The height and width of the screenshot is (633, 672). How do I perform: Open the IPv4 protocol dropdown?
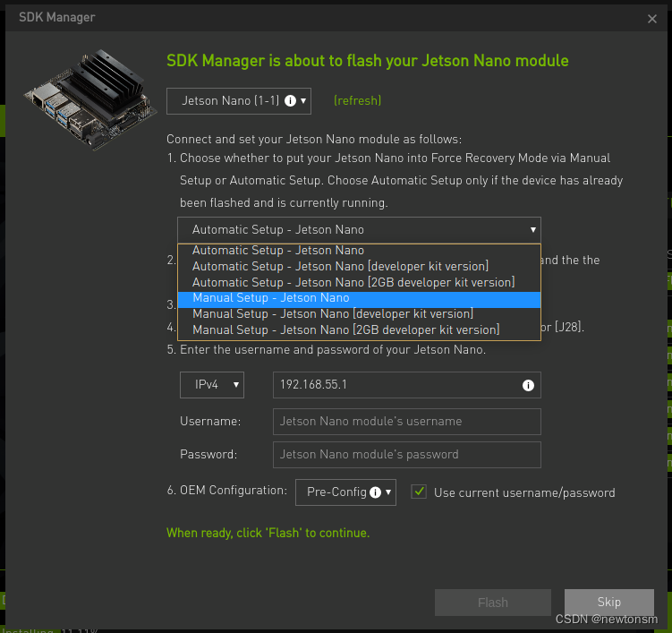(212, 385)
